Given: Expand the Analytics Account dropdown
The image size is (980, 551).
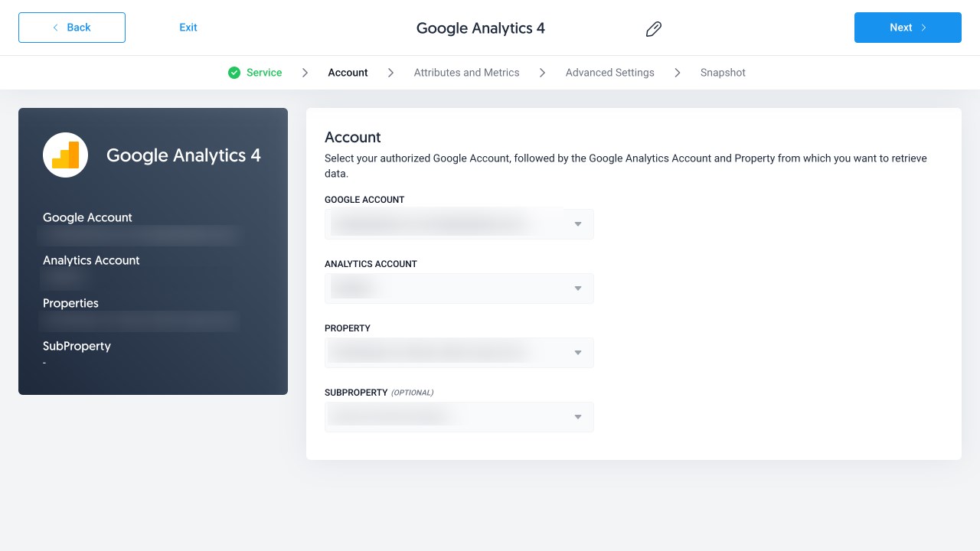Looking at the screenshot, I should [x=459, y=289].
